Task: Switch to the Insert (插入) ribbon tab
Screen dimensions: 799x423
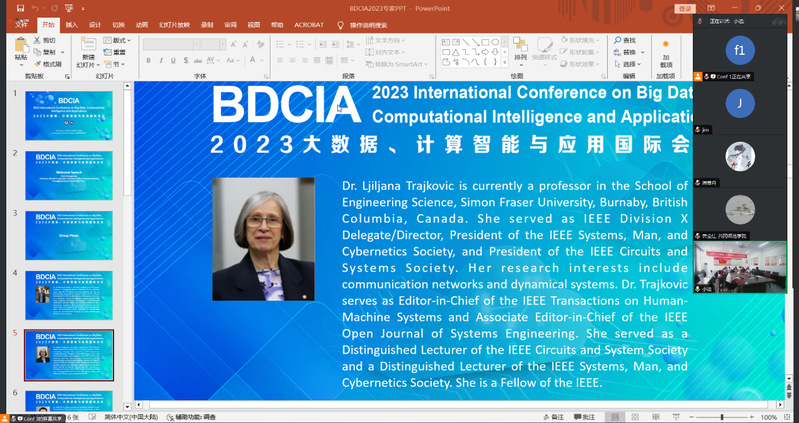Action: click(71, 23)
